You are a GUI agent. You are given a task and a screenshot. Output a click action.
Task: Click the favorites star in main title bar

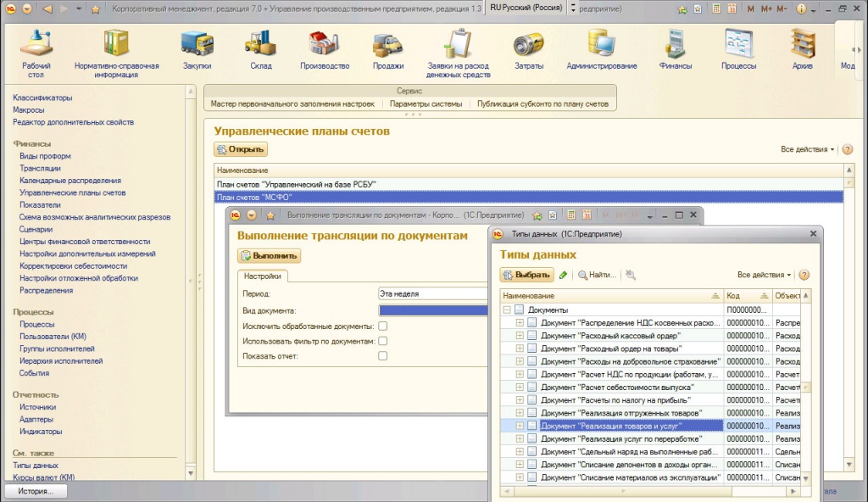click(x=95, y=8)
